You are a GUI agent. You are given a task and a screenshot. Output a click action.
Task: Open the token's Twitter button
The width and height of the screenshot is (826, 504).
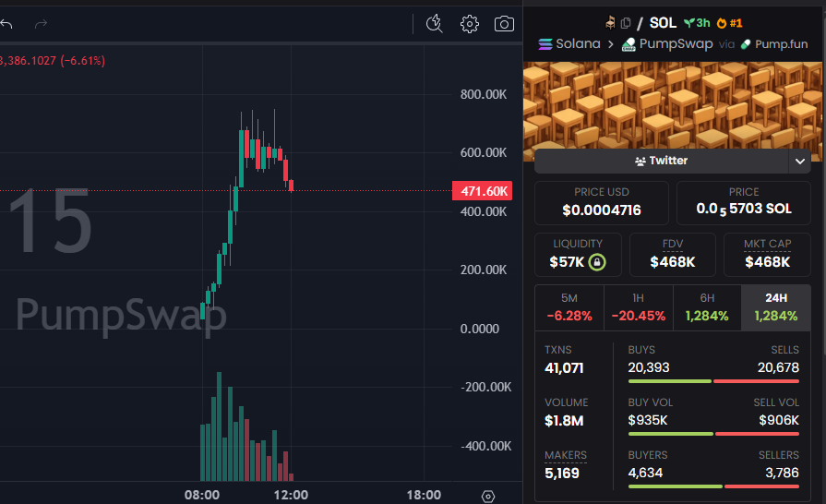tap(661, 161)
